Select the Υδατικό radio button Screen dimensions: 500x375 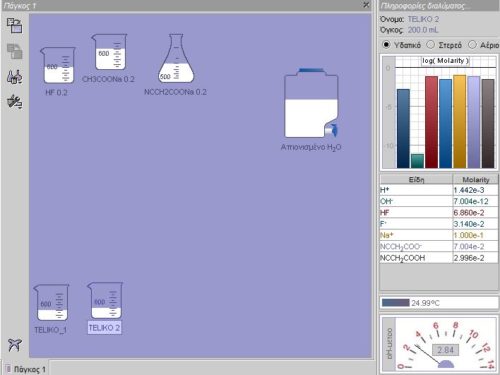pyautogui.click(x=386, y=44)
